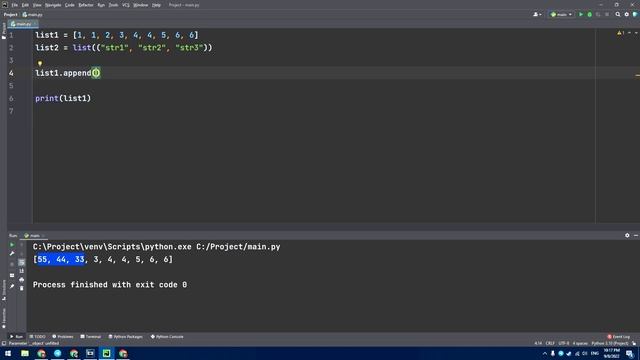Click the CRLF line separator widget

[550, 343]
